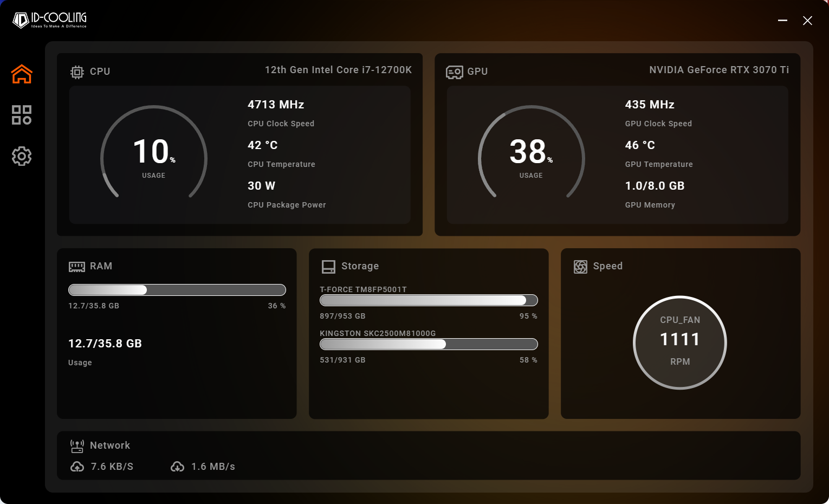
Task: Click the CPU Temperature label
Action: (282, 164)
